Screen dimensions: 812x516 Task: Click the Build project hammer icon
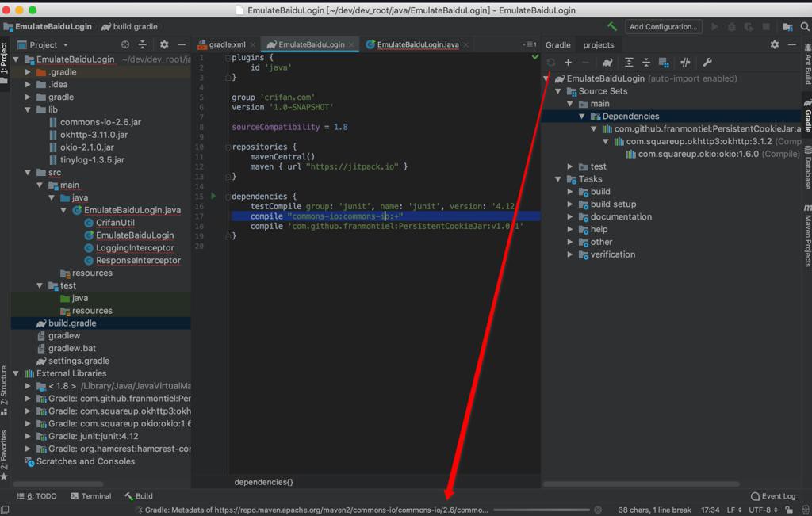point(612,26)
